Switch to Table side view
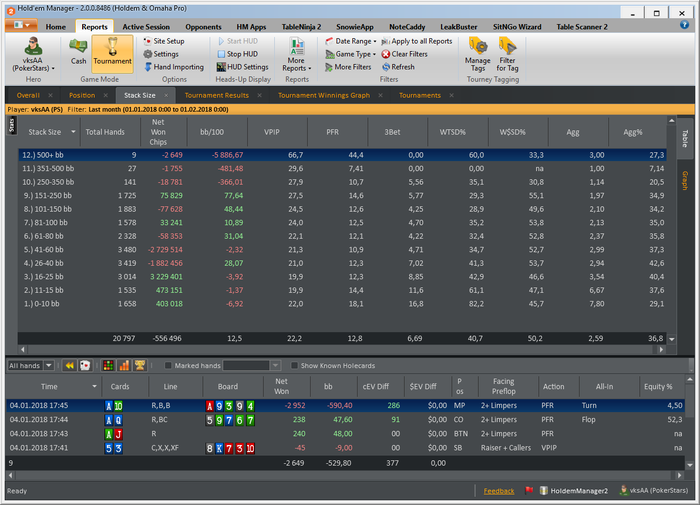 [x=685, y=138]
